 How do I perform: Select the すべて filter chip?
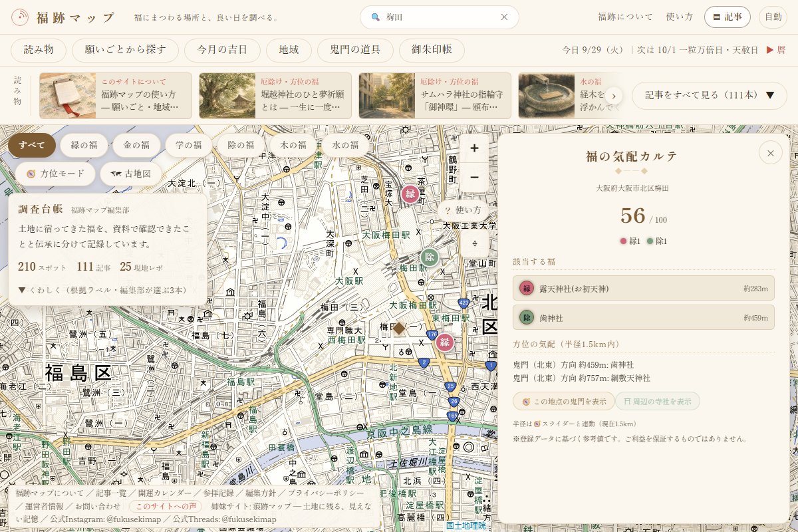click(x=32, y=145)
